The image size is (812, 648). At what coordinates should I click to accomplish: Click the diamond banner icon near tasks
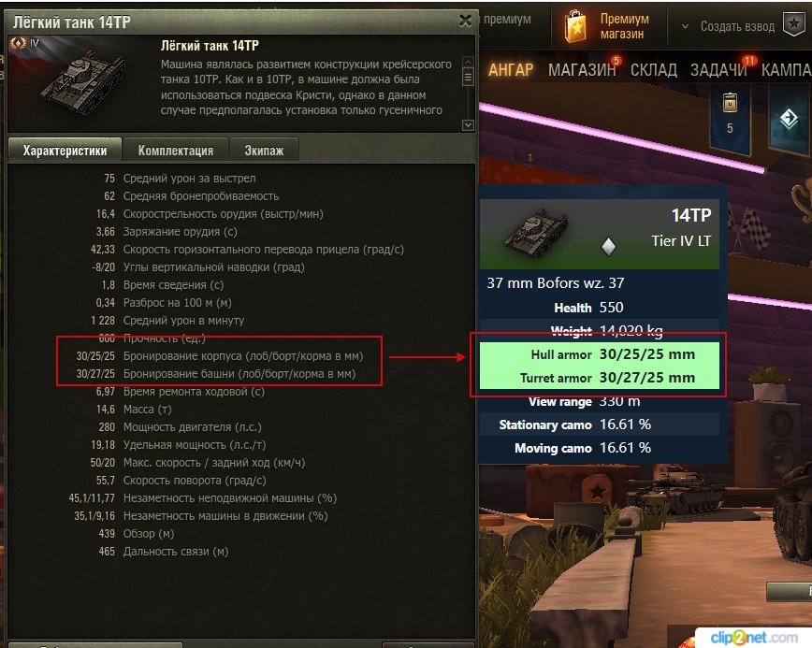point(789,119)
